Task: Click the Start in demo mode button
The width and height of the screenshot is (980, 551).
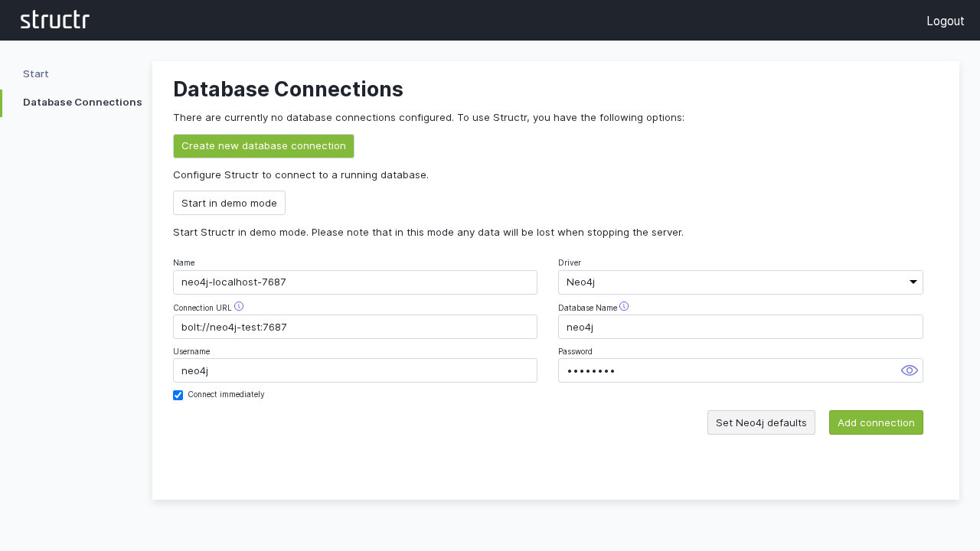Action: pyautogui.click(x=229, y=202)
